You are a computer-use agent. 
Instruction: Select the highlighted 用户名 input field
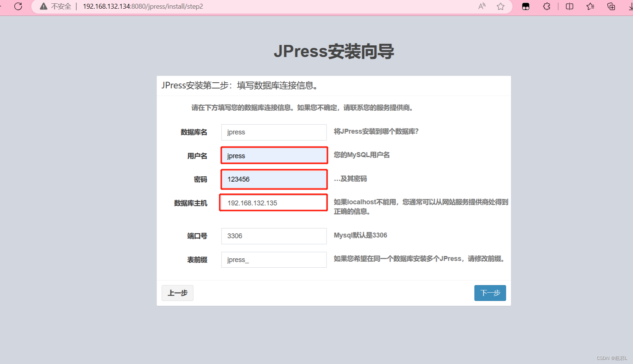274,156
